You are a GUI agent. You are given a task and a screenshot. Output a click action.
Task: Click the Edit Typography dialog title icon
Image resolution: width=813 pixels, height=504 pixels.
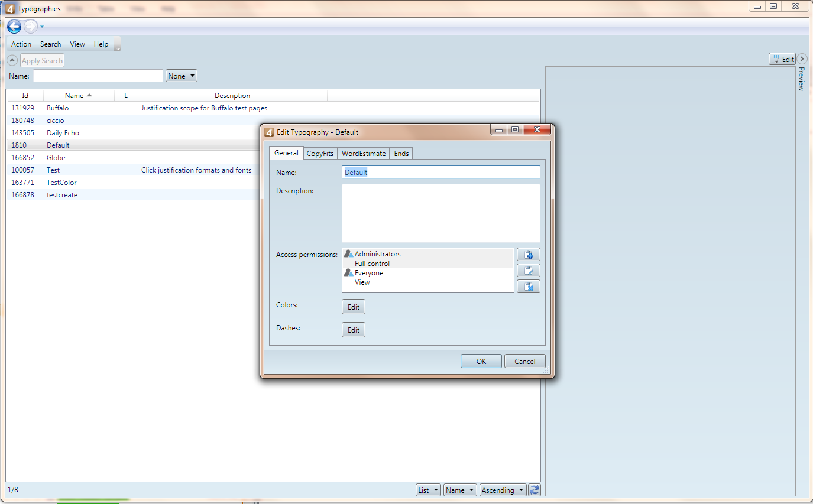(270, 132)
